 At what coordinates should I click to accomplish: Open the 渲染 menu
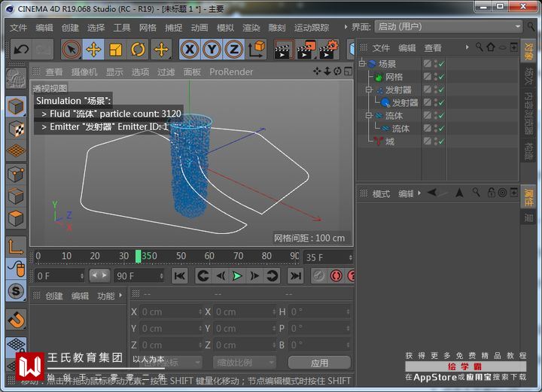251,28
